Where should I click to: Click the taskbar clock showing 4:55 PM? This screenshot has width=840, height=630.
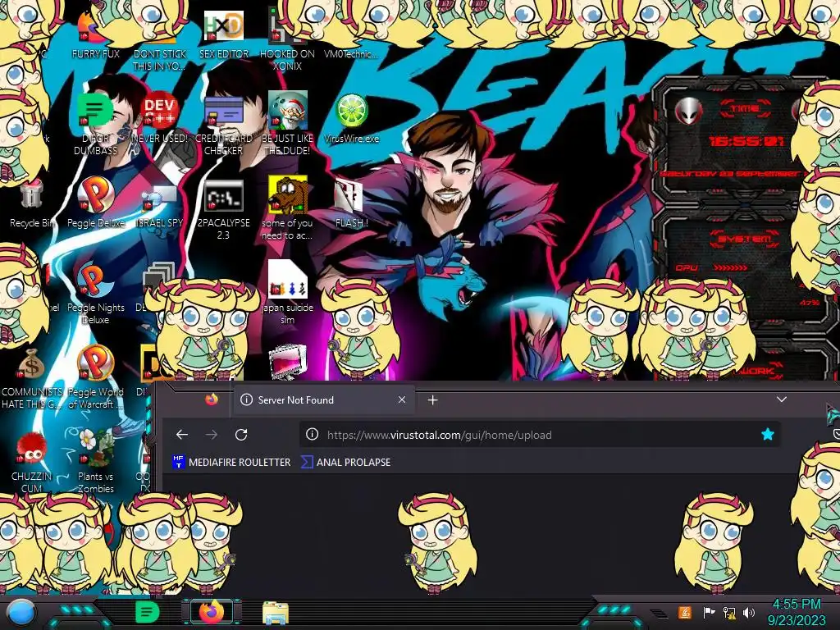[796, 612]
